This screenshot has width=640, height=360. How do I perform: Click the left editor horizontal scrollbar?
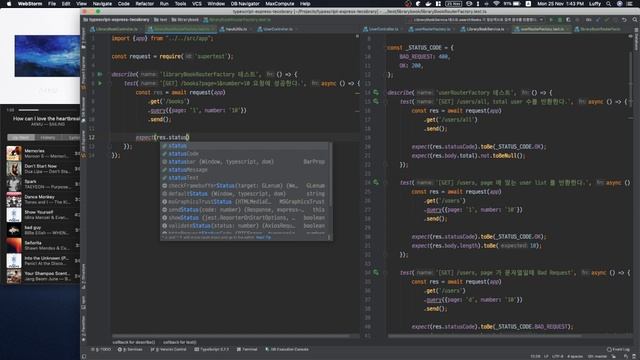coord(231,336)
